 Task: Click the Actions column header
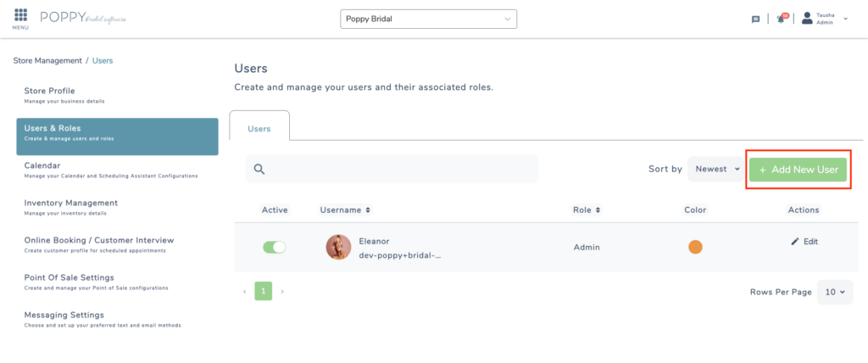(x=804, y=210)
